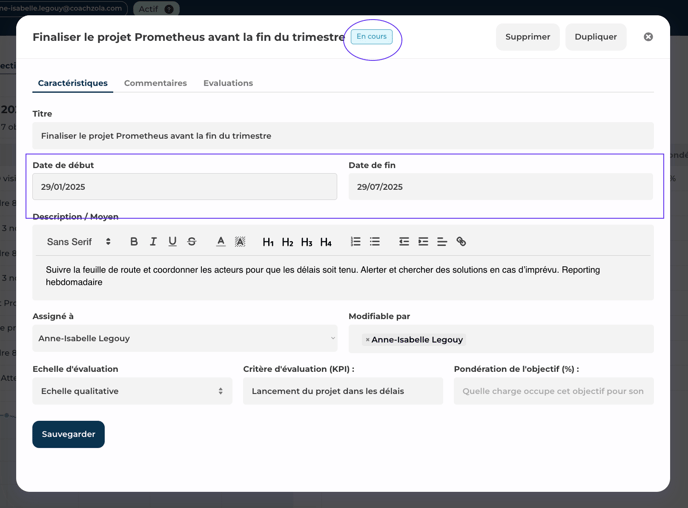Apply italic formatting to description text
The image size is (688, 508).
(x=153, y=242)
